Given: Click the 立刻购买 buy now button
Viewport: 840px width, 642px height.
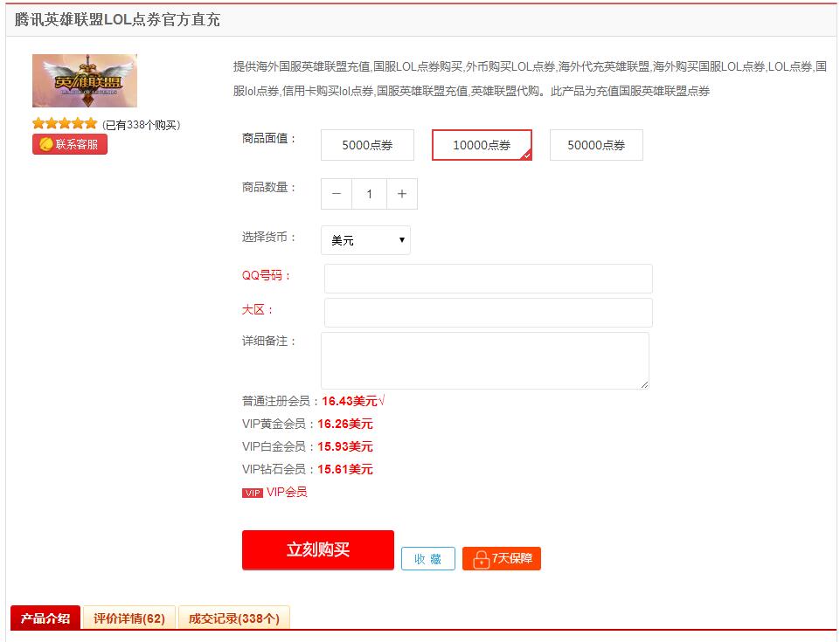Looking at the screenshot, I should point(317,550).
